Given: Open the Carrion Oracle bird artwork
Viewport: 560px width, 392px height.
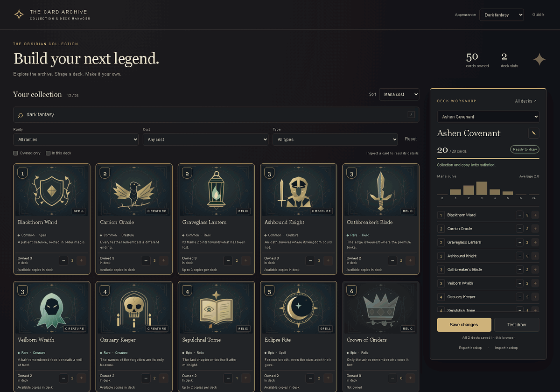Looking at the screenshot, I should (x=133, y=190).
